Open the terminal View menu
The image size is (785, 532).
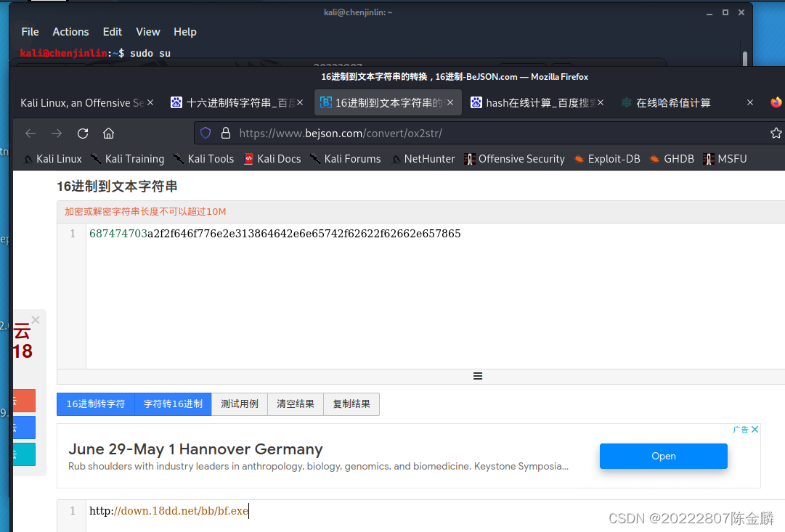(147, 31)
